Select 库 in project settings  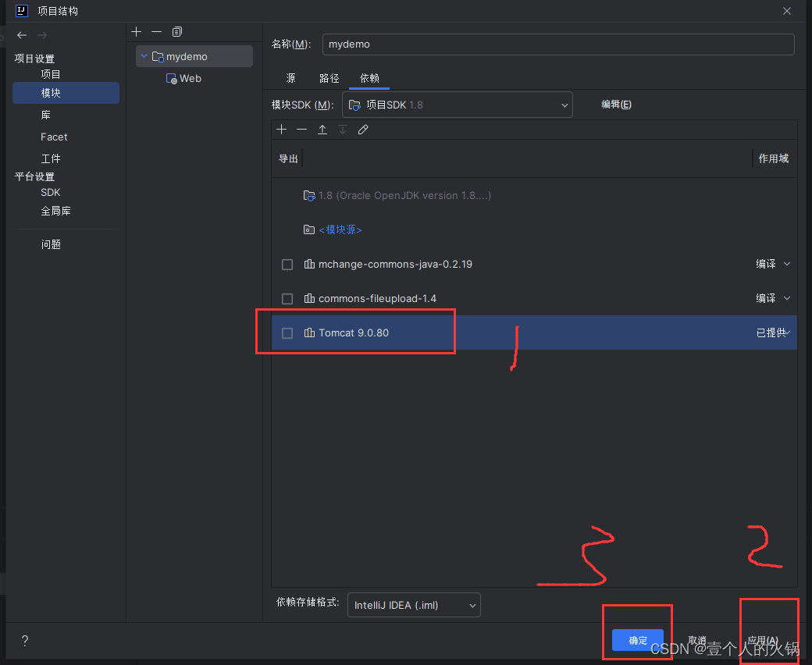click(x=45, y=115)
